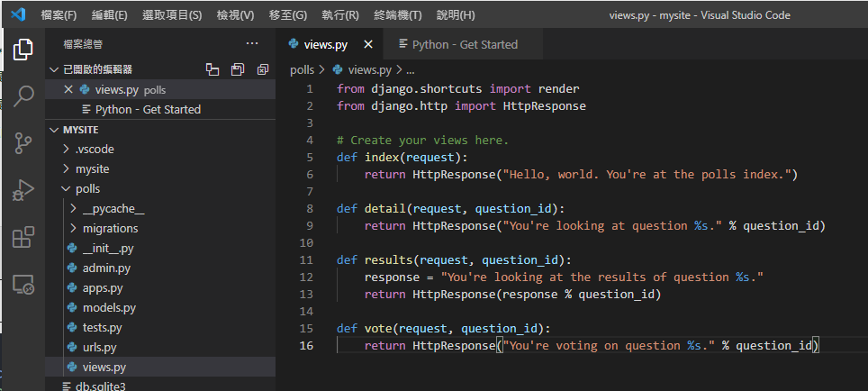
Task: Collapse the open editors section
Action: point(53,69)
